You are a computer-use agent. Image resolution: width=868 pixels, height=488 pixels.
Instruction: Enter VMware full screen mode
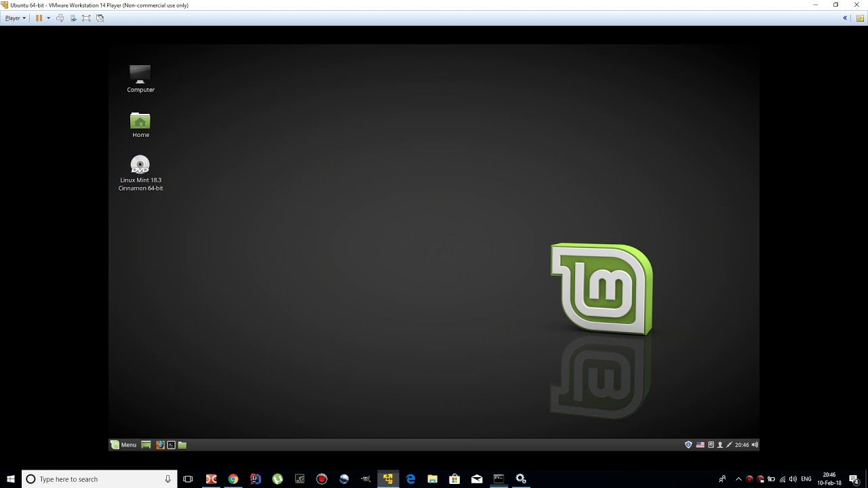coord(86,18)
